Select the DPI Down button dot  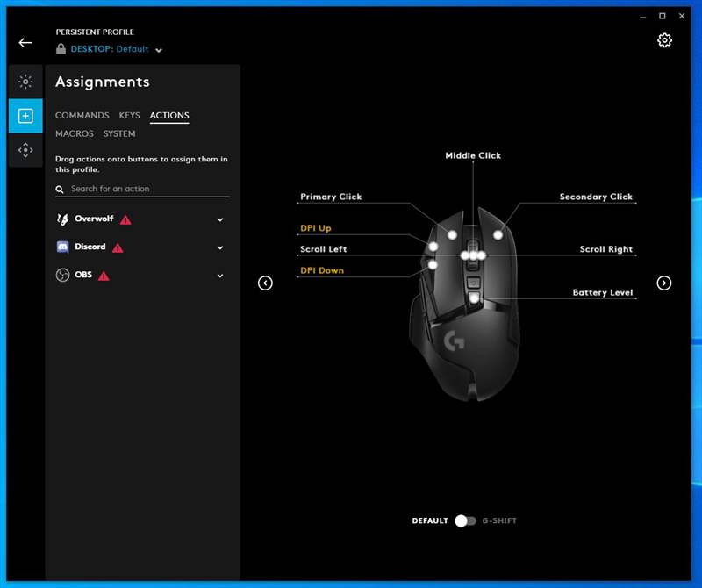433,265
